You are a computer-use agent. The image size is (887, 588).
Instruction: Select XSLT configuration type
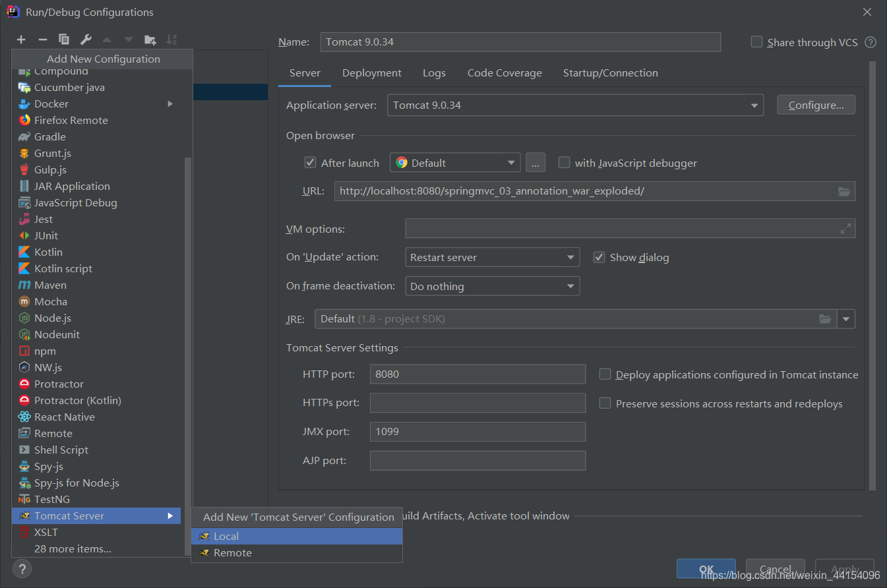click(x=96, y=532)
